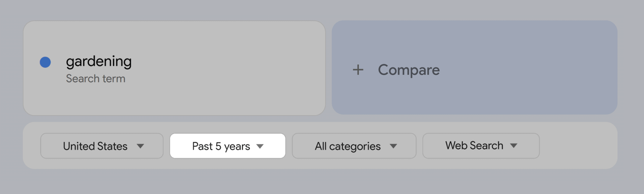Click the plus icon beside Compare
The height and width of the screenshot is (194, 644).
[x=358, y=70]
